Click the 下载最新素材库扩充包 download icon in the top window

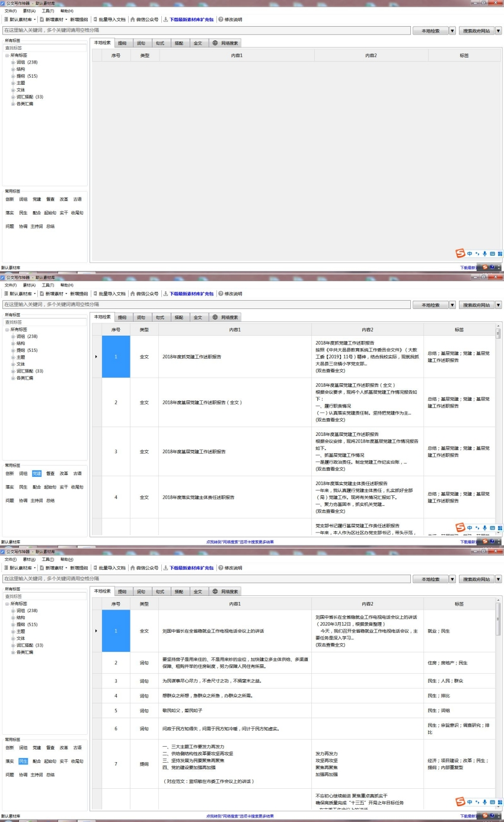pyautogui.click(x=165, y=20)
